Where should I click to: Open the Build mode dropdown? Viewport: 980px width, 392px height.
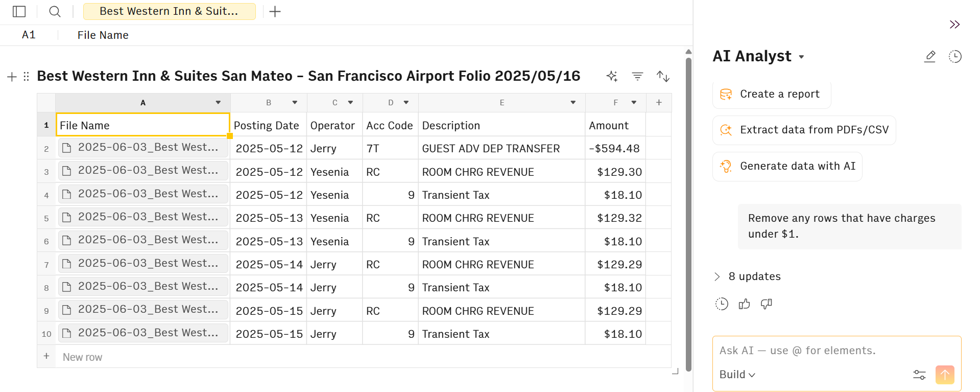[x=737, y=375]
